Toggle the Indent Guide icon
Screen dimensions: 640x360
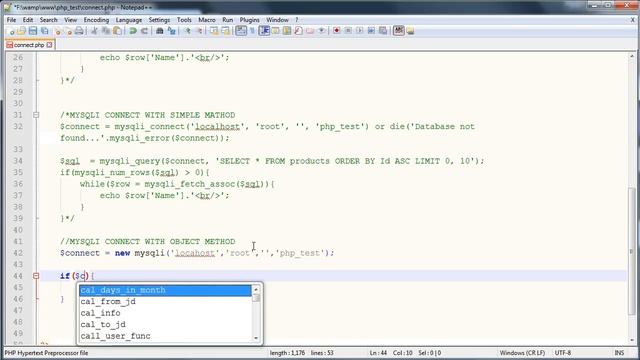click(264, 31)
